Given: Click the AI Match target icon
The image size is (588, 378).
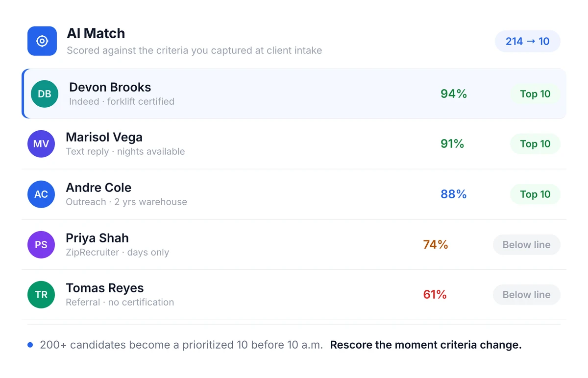Looking at the screenshot, I should click(42, 41).
